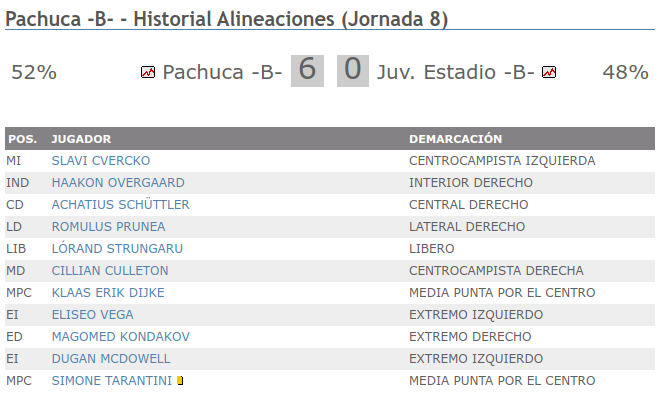Click the away score box showing 0
The width and height of the screenshot is (659, 418).
[353, 71]
